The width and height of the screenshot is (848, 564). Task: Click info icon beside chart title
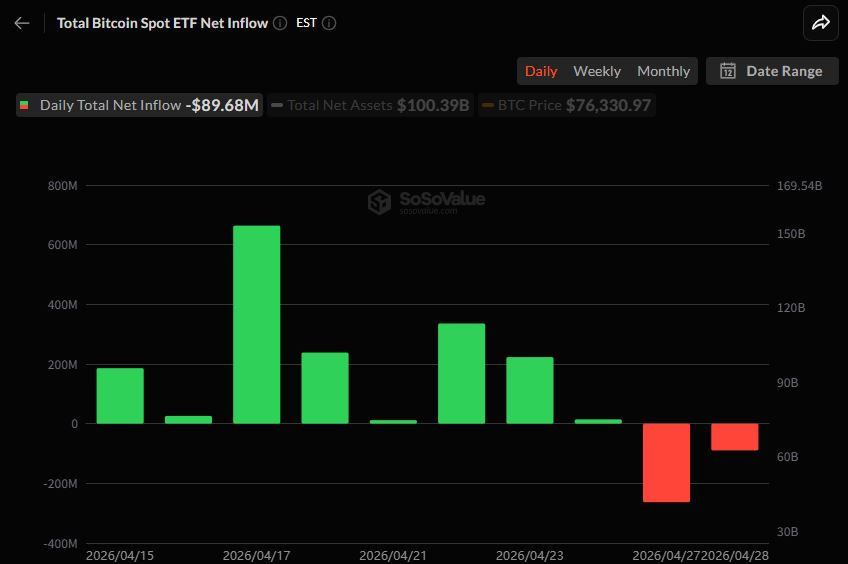click(280, 23)
